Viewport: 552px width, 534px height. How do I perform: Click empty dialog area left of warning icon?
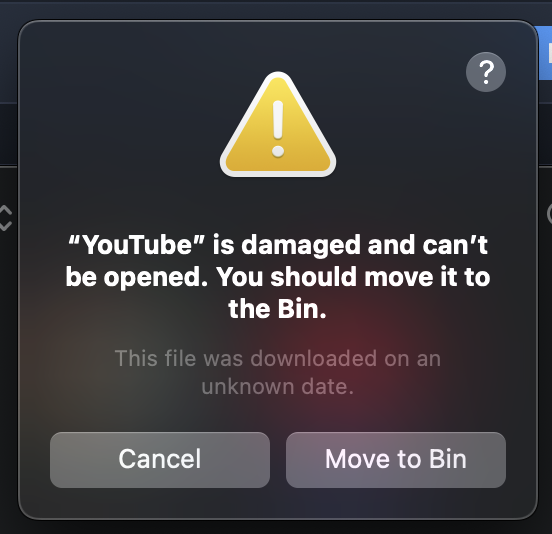pyautogui.click(x=120, y=123)
